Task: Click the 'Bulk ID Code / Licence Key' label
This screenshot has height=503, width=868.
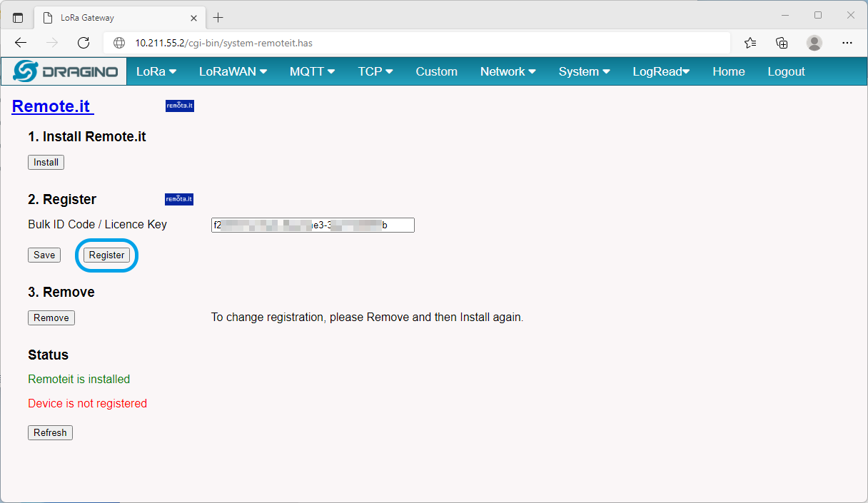Action: [97, 225]
